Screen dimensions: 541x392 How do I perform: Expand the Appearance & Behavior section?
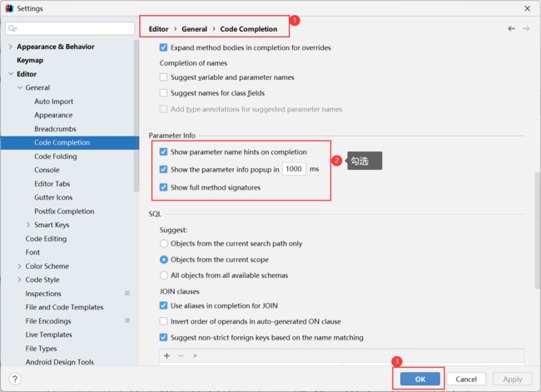click(x=10, y=47)
